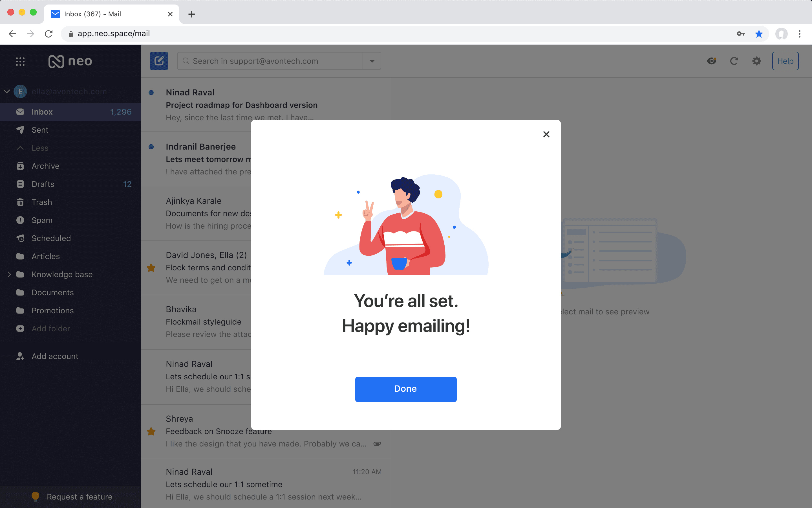Click the browser reload button
812x508 pixels.
(49, 34)
